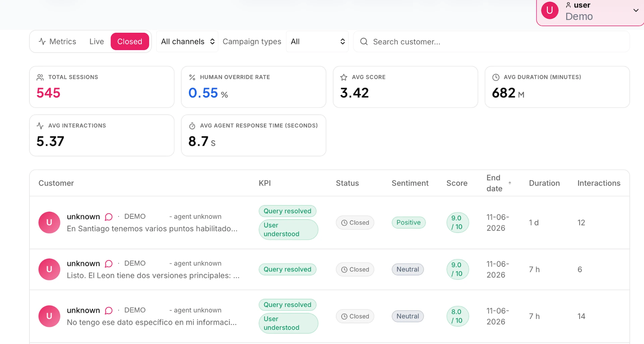Click avatar of the 'No tengo ese dato' row
644x344 pixels.
click(x=49, y=316)
